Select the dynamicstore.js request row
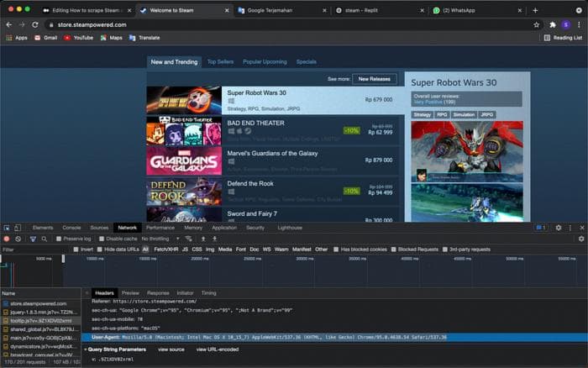The height and width of the screenshot is (368, 588). pyautogui.click(x=40, y=347)
